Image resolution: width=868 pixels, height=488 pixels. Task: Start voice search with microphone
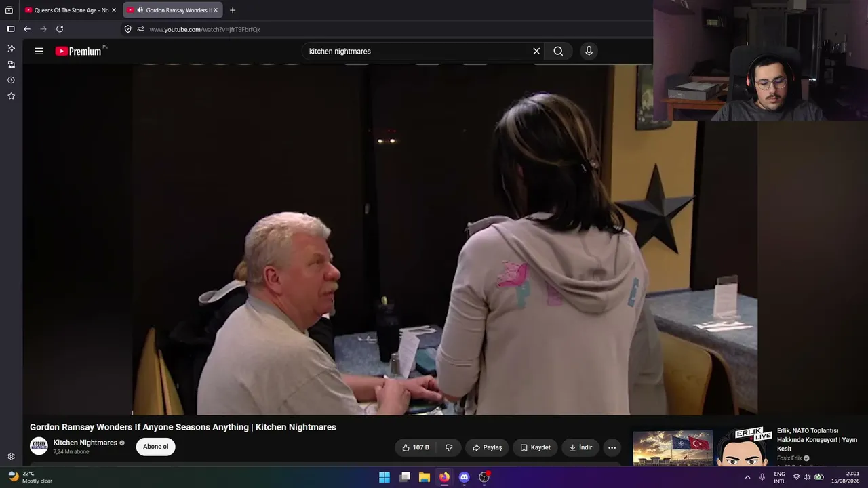coord(589,51)
